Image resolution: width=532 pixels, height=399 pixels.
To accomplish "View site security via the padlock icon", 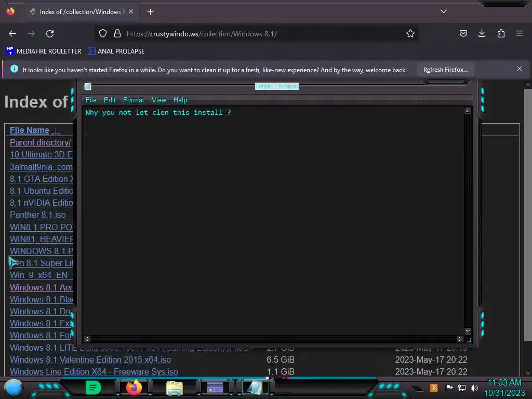I will point(117,33).
